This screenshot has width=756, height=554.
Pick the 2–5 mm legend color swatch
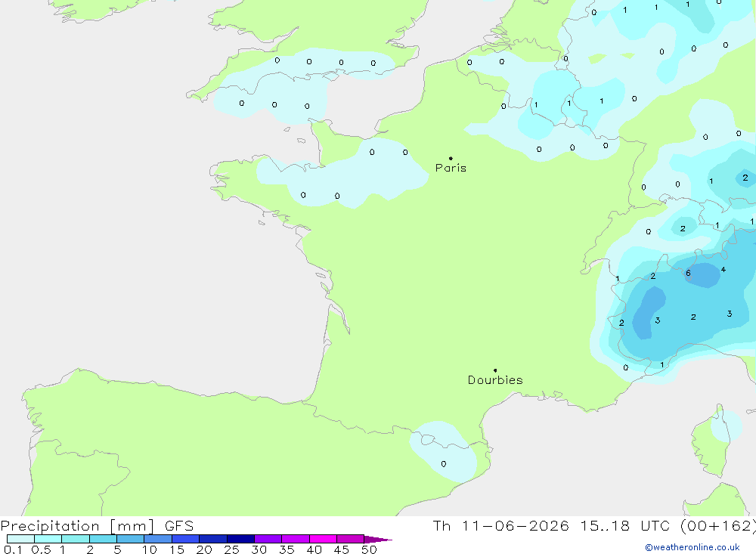(103, 539)
